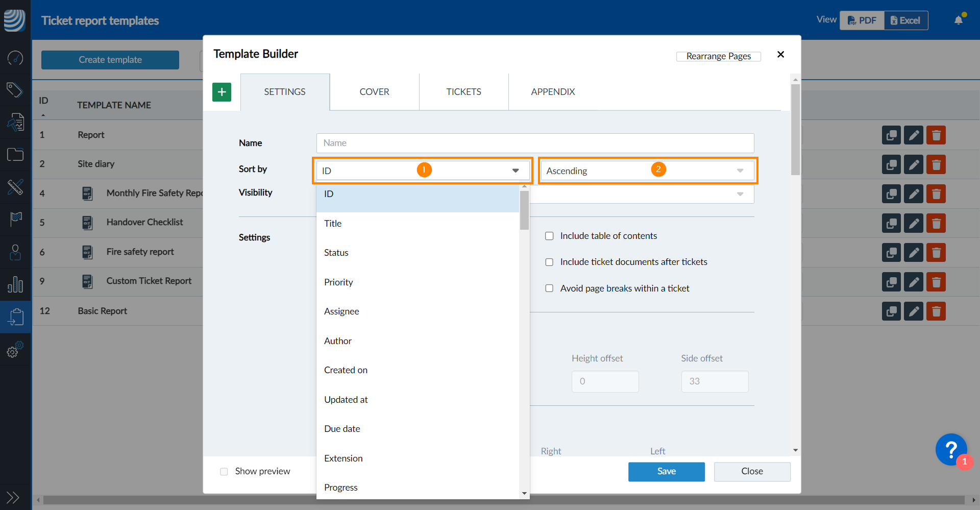Enable Avoid page breaks within a ticket
Viewport: 980px width, 510px height.
point(549,288)
